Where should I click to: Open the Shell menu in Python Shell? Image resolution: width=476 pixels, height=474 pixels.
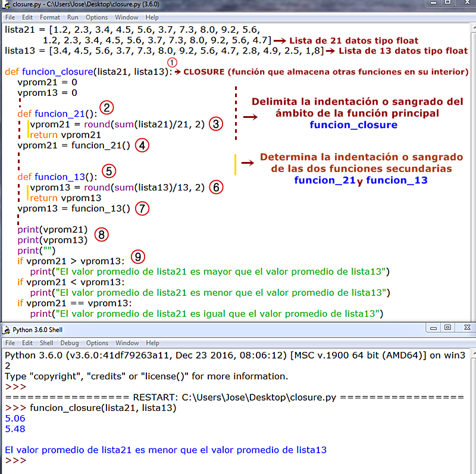[x=46, y=343]
